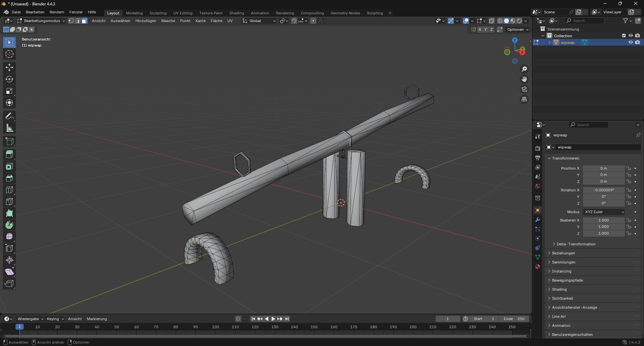Toggle X-ray display mode
644x346 pixels.
tap(492, 21)
